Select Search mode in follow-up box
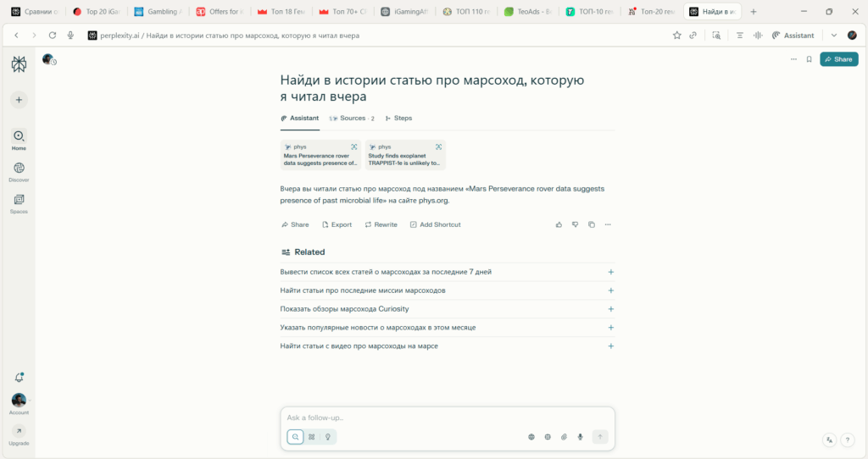The width and height of the screenshot is (868, 459). pos(295,437)
